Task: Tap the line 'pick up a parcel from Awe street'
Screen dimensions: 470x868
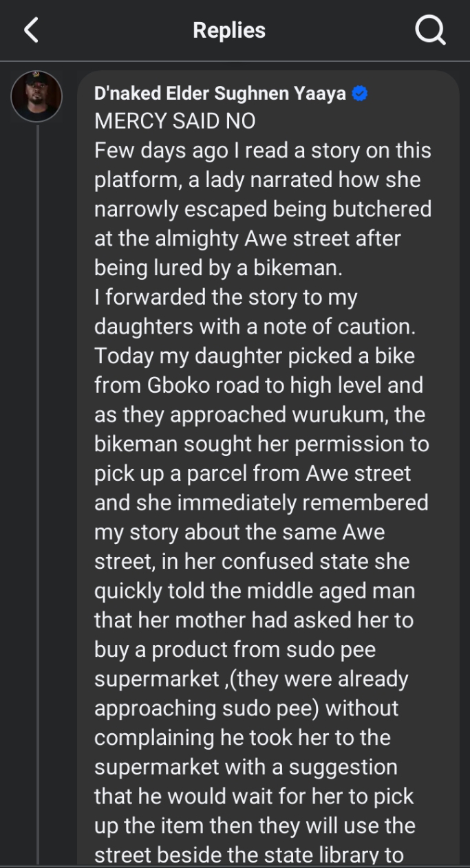Action: click(253, 473)
